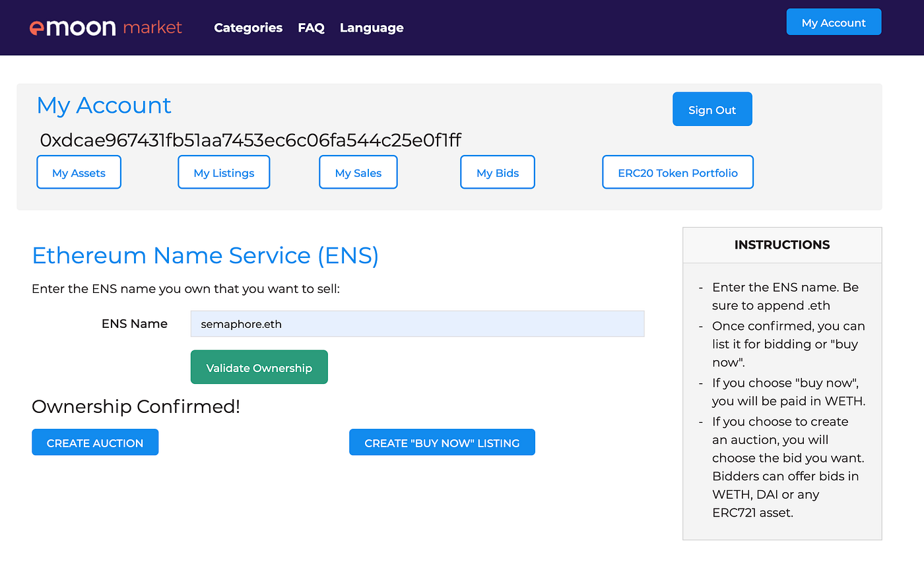Focus the ENS Name input field

pos(417,324)
